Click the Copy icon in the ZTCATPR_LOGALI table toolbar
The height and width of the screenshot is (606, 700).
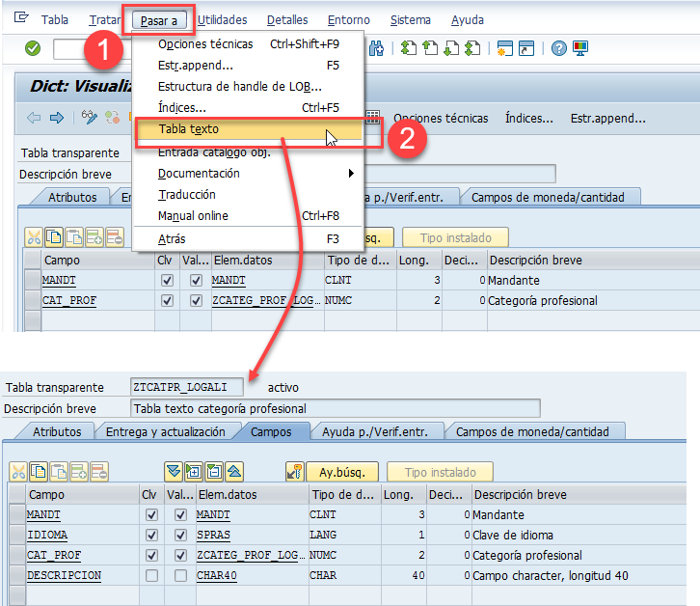pos(39,472)
